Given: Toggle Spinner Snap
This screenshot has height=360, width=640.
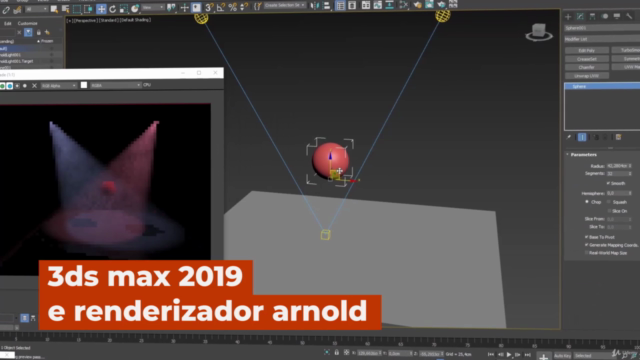Looking at the screenshot, I should [x=244, y=7].
